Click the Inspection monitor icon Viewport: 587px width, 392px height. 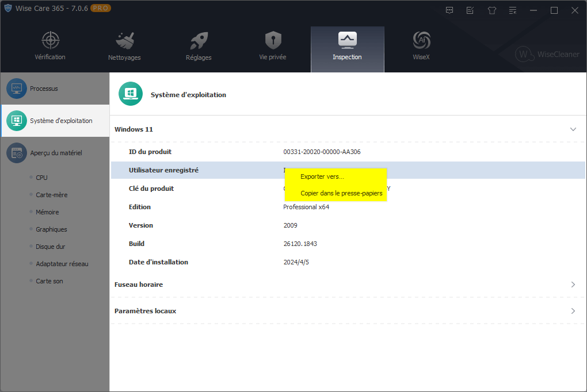tap(348, 40)
